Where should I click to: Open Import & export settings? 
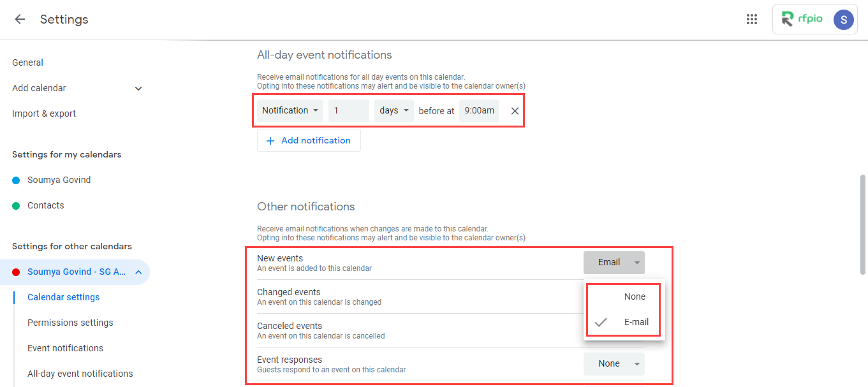(44, 113)
